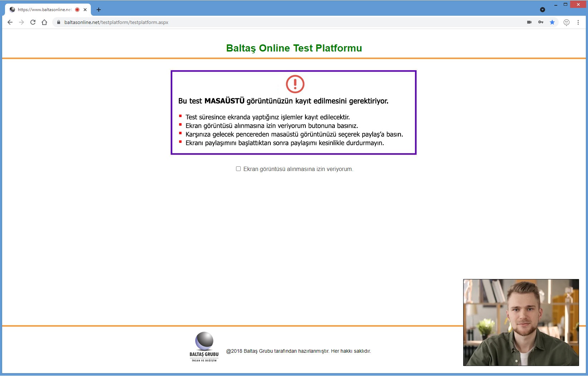Image resolution: width=588 pixels, height=376 pixels.
Task: Toggle the bookmark star for this page
Action: click(x=552, y=22)
